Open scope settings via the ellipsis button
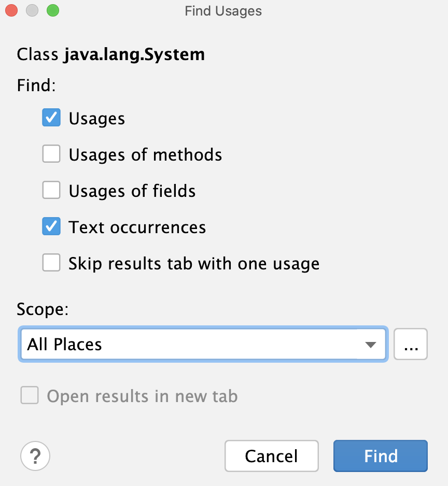448x486 pixels. (410, 344)
